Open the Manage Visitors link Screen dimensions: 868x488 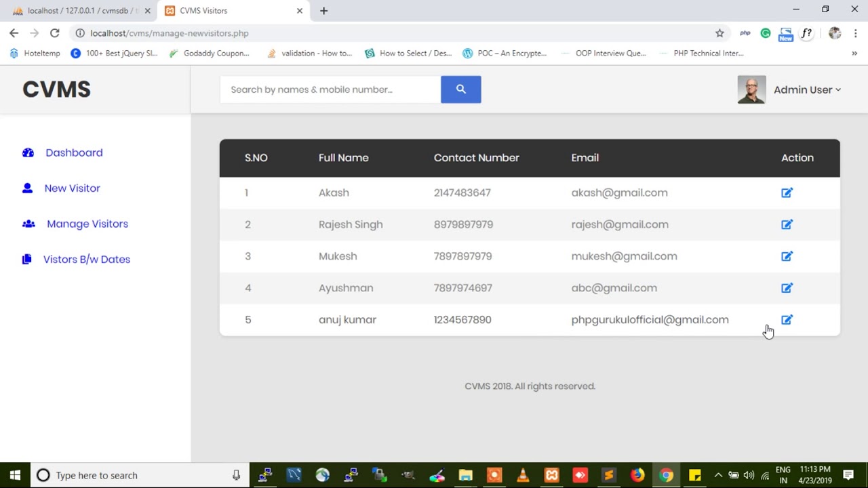click(87, 224)
